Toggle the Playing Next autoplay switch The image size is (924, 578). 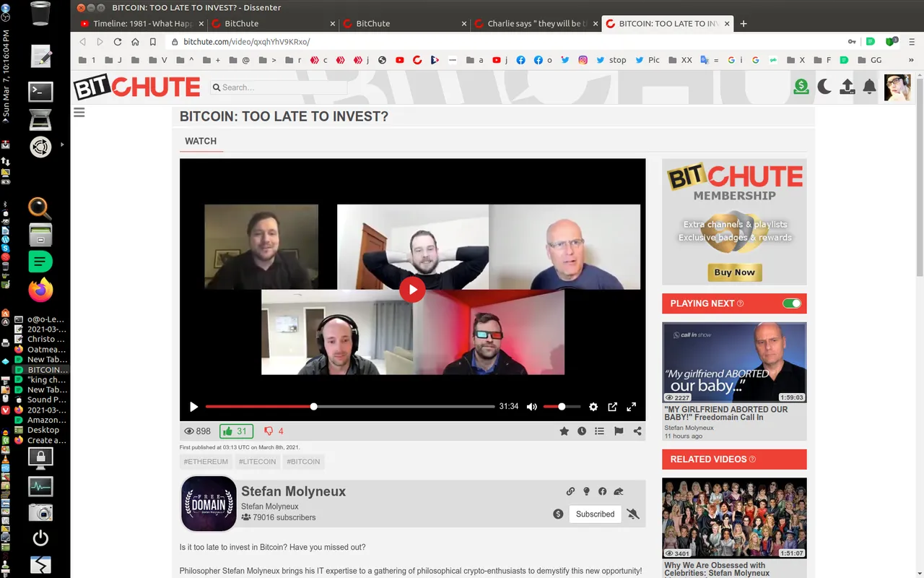point(792,303)
